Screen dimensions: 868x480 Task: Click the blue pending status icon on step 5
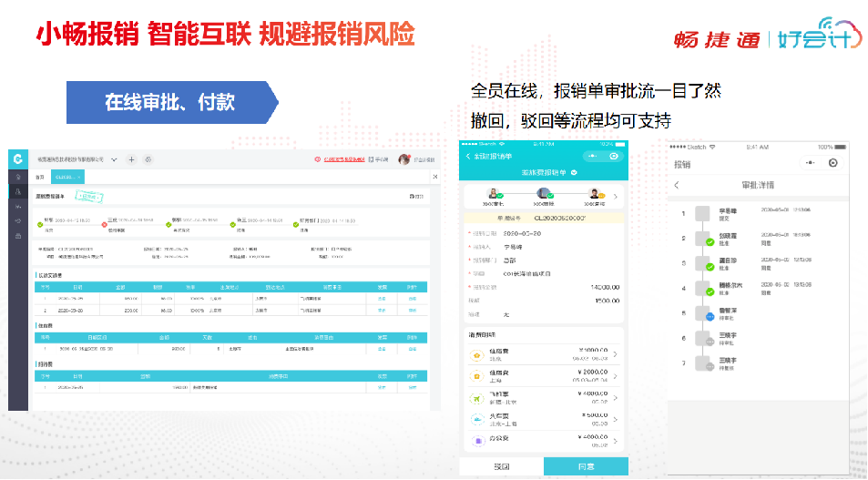click(710, 317)
